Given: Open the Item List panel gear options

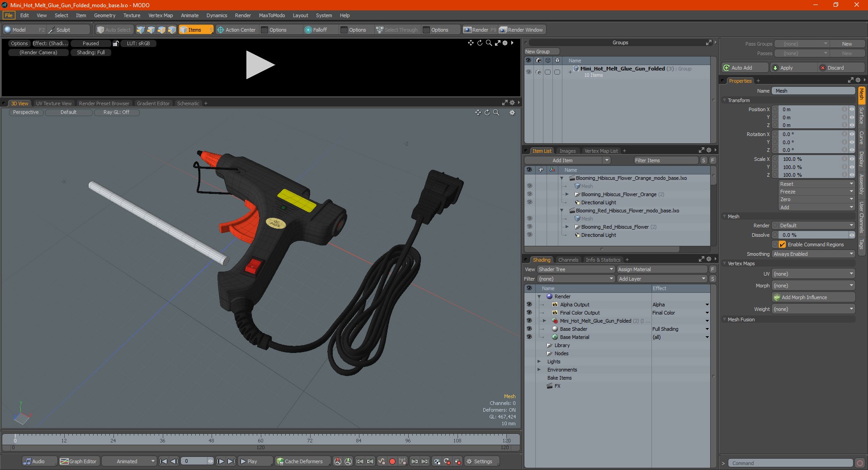Looking at the screenshot, I should tap(708, 150).
